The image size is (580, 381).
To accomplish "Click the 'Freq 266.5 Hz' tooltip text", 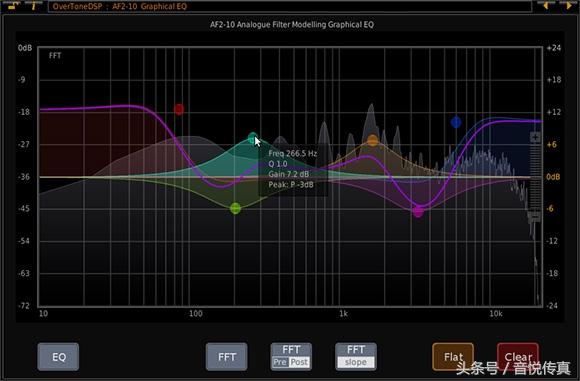I will click(293, 154).
